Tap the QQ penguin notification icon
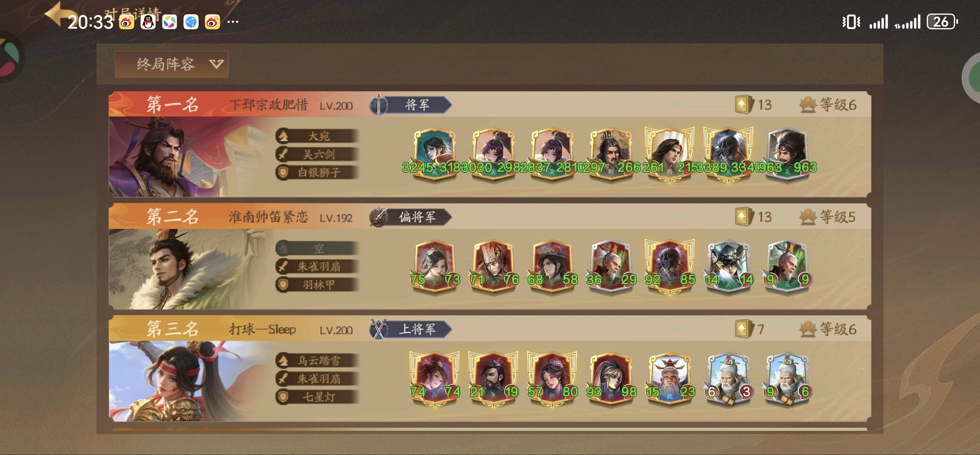This screenshot has width=980, height=455. coord(148,22)
